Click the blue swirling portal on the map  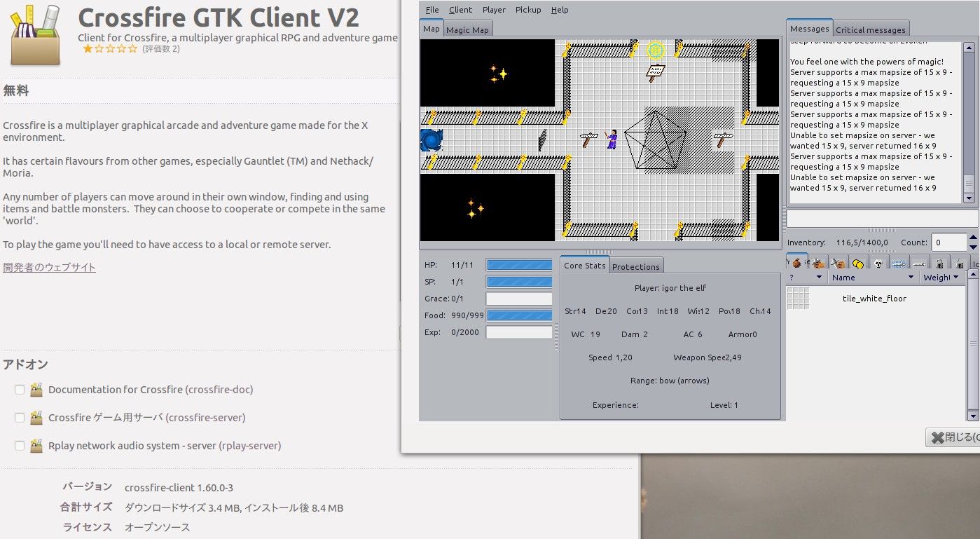click(x=432, y=140)
